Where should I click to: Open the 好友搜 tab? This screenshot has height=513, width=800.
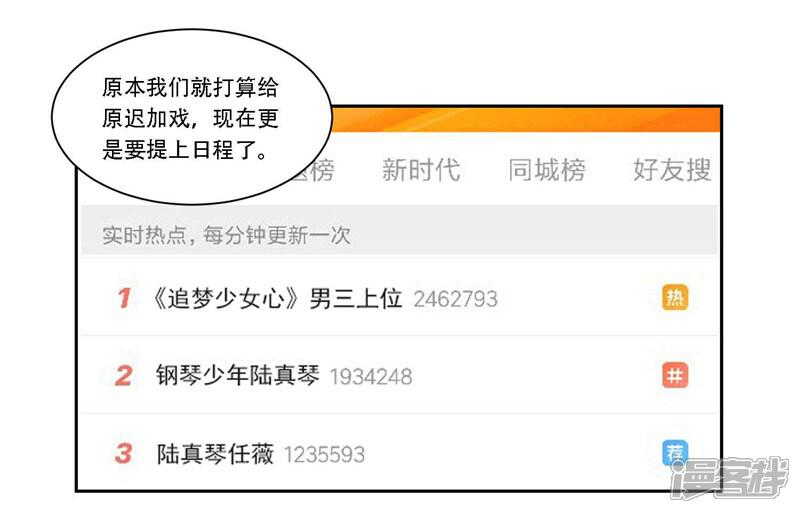pos(672,170)
